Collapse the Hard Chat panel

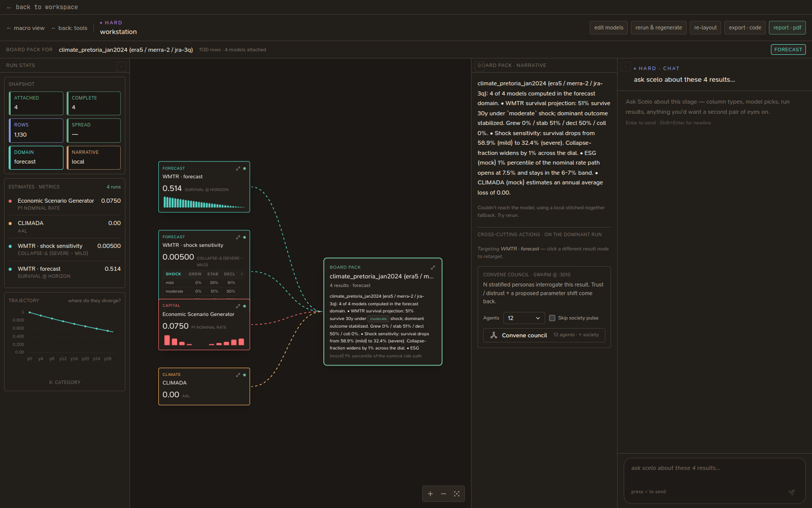point(626,67)
